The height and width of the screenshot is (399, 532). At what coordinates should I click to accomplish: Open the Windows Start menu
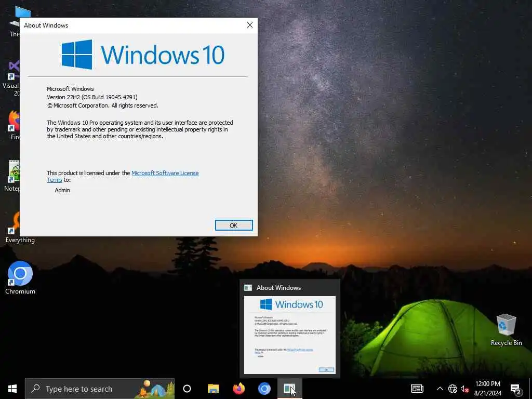tap(12, 389)
